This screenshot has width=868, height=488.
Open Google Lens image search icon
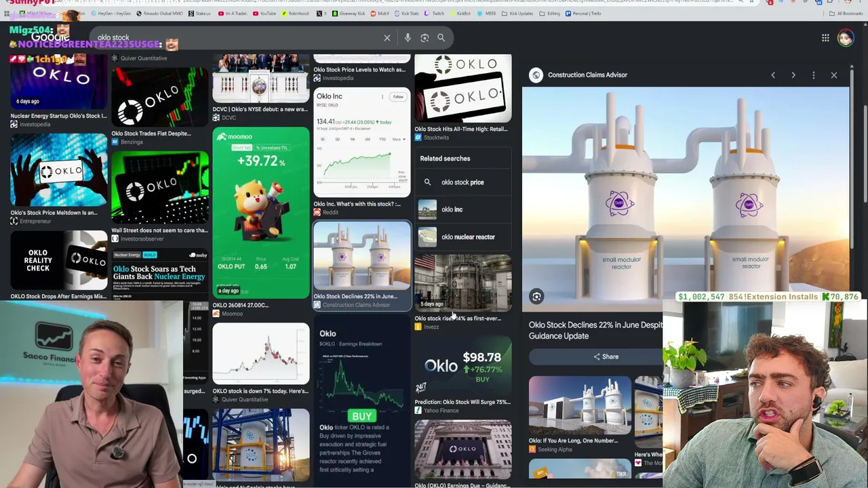[x=425, y=38]
